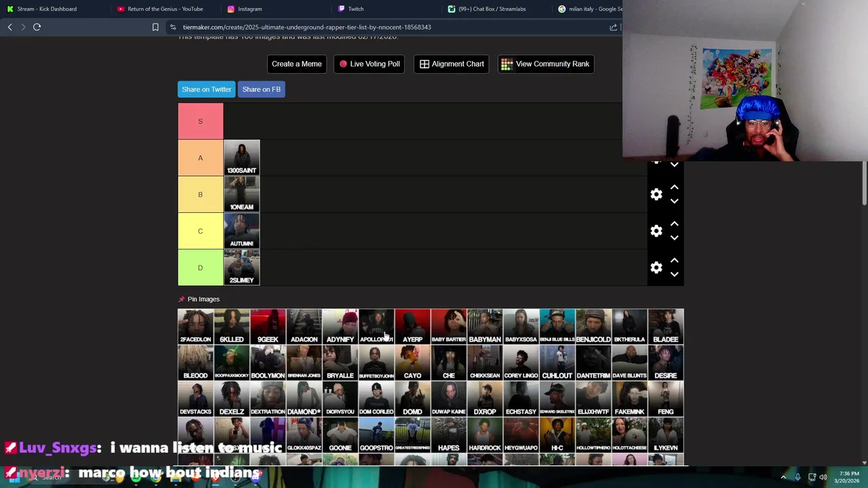
Task: Move the B tier row down
Action: (x=674, y=201)
